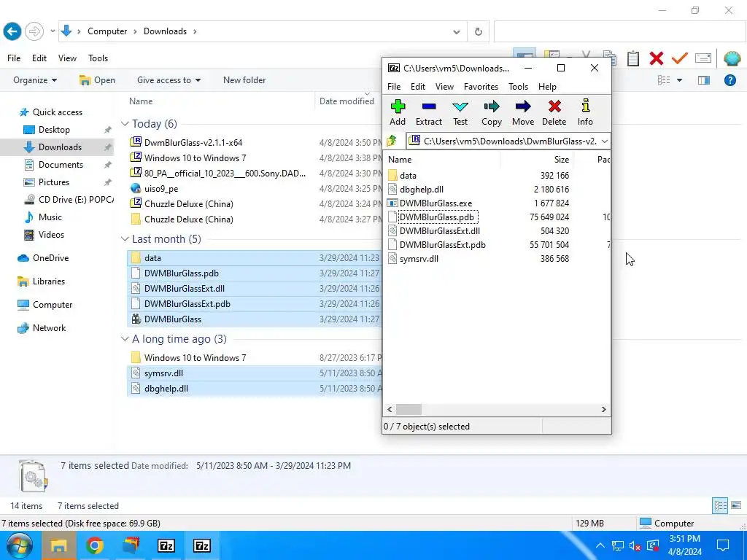Image resolution: width=747 pixels, height=560 pixels.
Task: Click the Add button in 7-Zip toolbar
Action: tap(398, 113)
